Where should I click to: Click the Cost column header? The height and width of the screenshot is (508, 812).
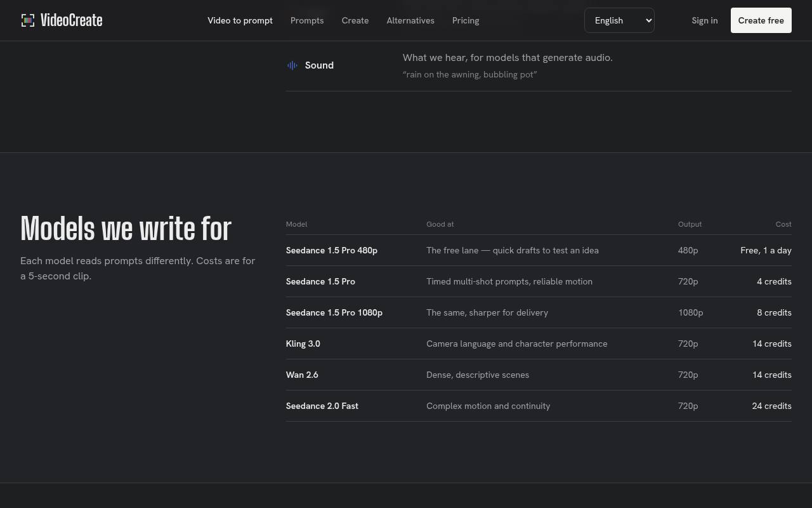pos(783,224)
